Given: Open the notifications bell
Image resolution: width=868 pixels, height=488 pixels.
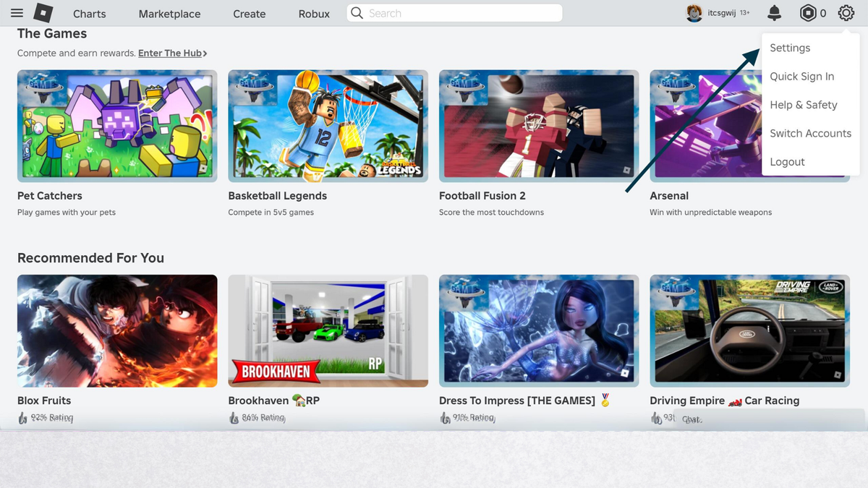Looking at the screenshot, I should pos(774,13).
